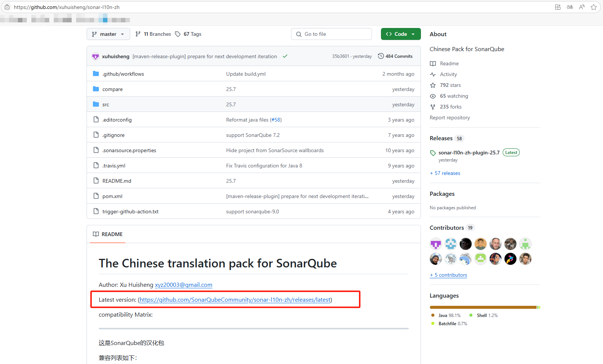Show the + 57 releases link
The image size is (603, 364).
pyautogui.click(x=445, y=173)
